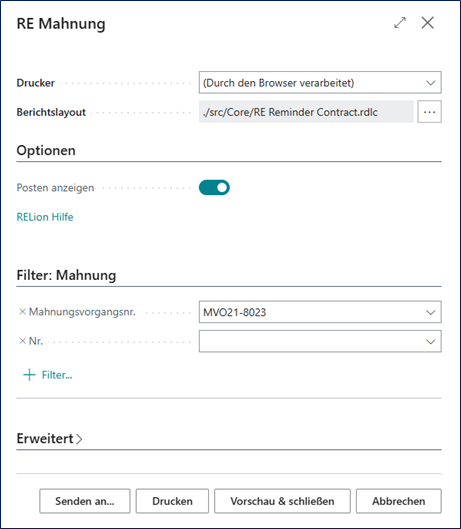461x529 pixels.
Task: Click Vorschau & schließen button
Action: pyautogui.click(x=282, y=501)
